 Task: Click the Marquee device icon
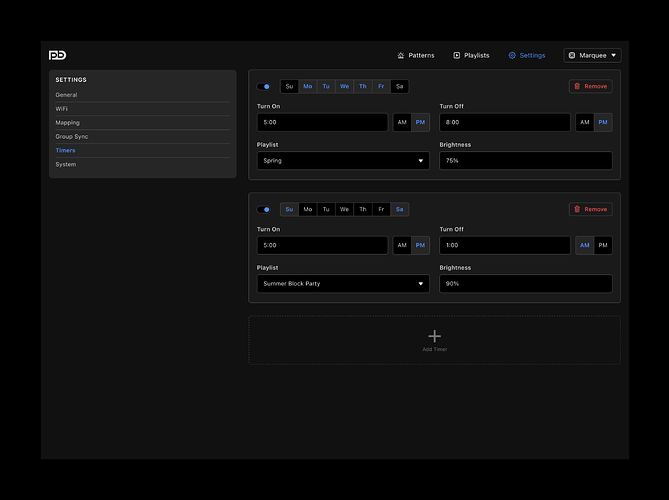tap(572, 55)
